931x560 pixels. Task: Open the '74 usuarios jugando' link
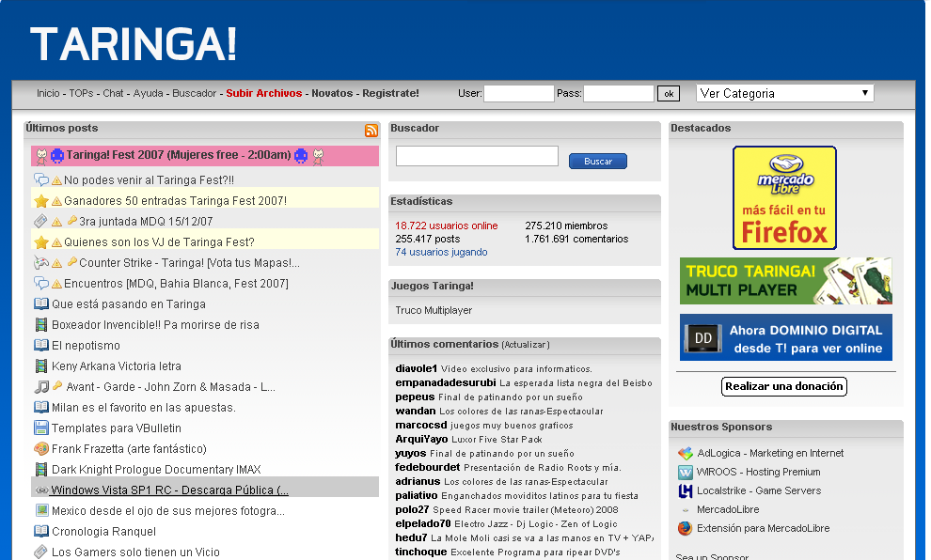click(441, 252)
